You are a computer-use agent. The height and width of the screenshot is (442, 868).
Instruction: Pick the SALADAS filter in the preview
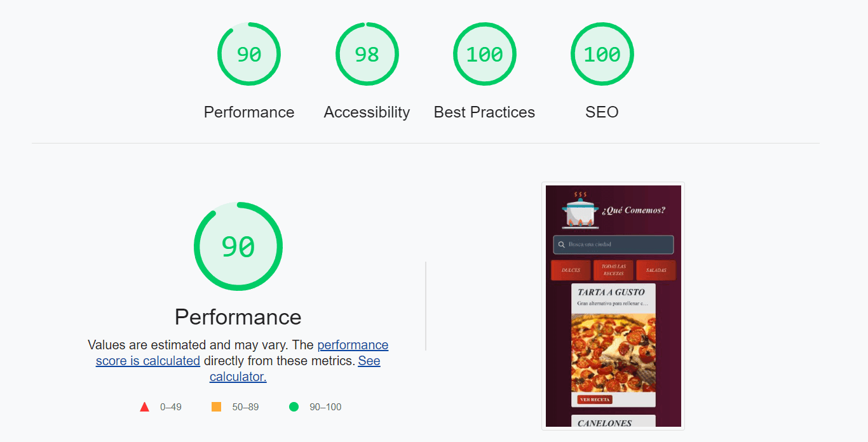pos(656,271)
